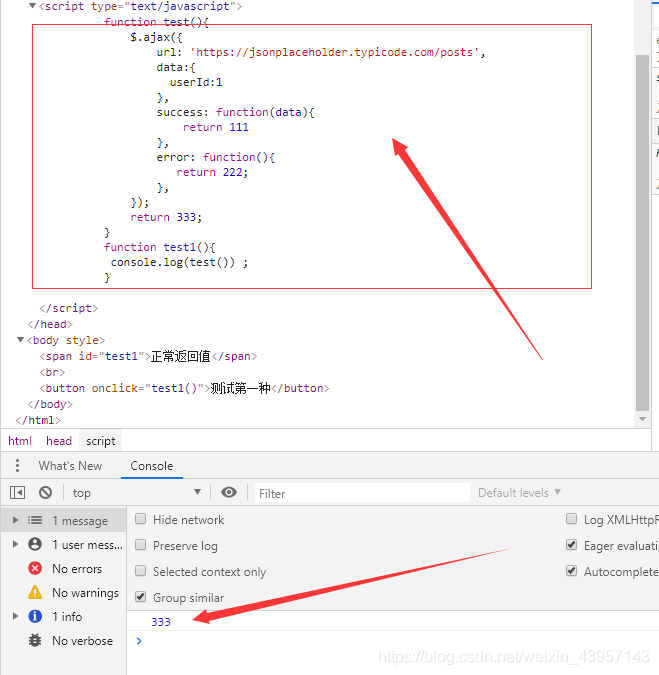Open the drawer three-dot menu
This screenshot has width=659, height=675.
click(x=17, y=465)
